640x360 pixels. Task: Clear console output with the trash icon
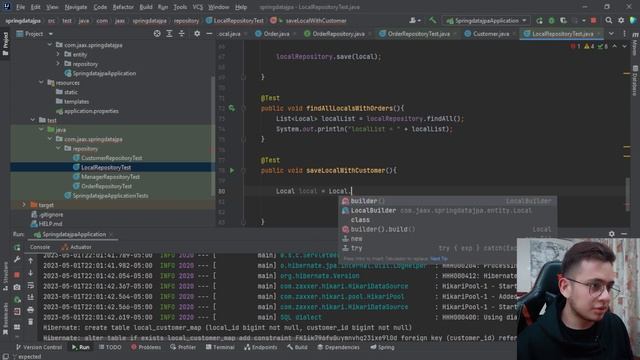(31, 322)
